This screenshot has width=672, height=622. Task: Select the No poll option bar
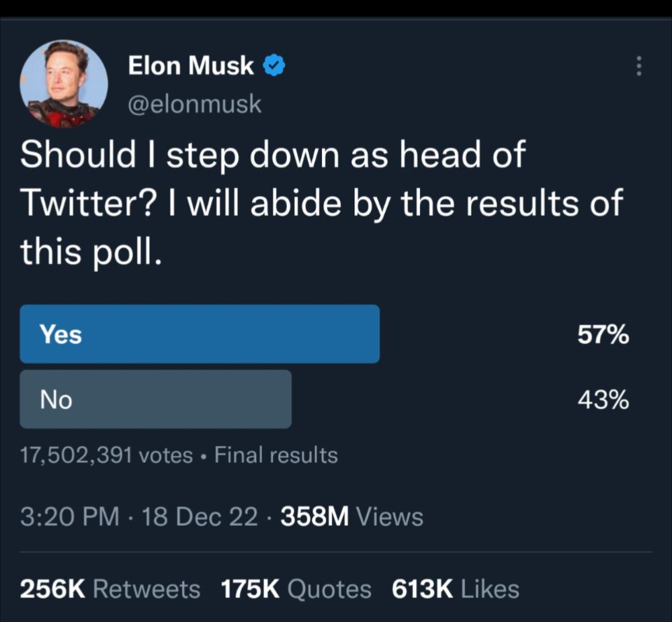pyautogui.click(x=155, y=400)
